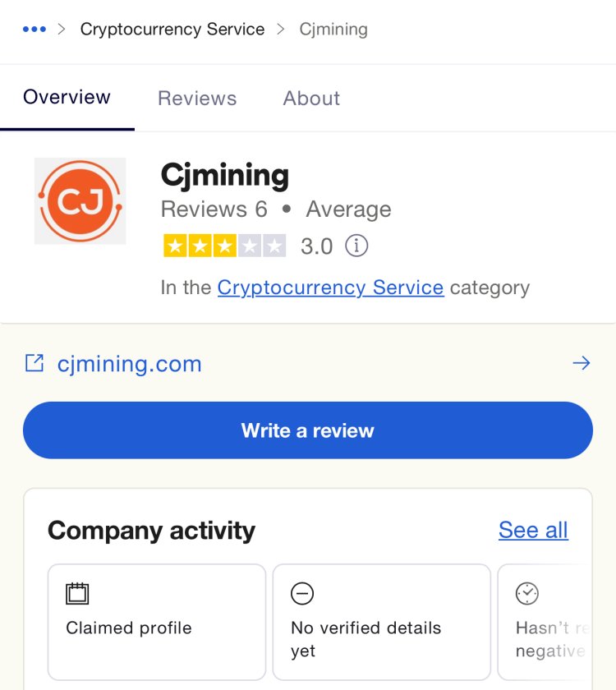Visit the cjmining.com website link
This screenshot has height=690, width=616.
pos(130,364)
